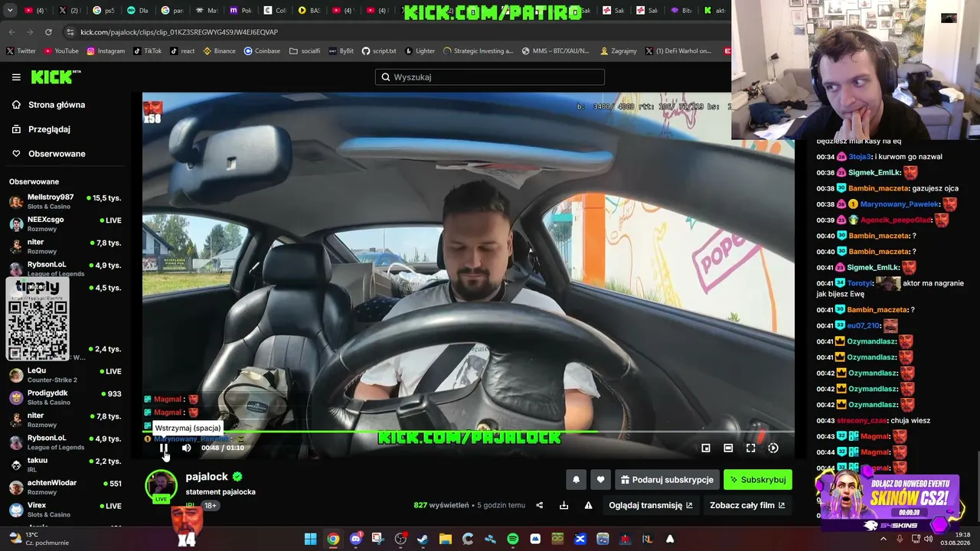This screenshot has height=551, width=980.
Task: Open Discord from the taskbar
Action: coord(355,539)
